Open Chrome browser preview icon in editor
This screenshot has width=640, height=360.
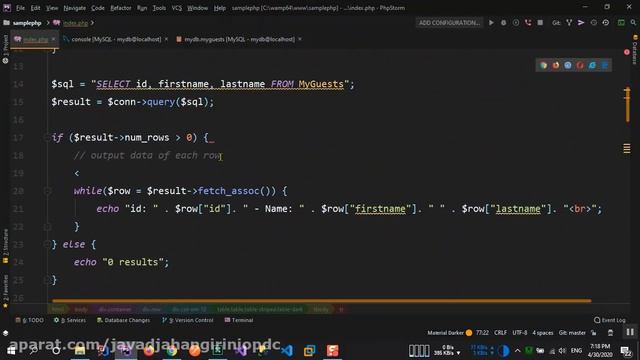(x=543, y=65)
